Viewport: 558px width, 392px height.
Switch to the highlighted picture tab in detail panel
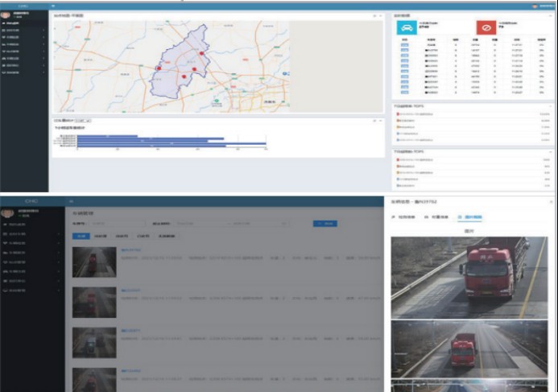469,217
